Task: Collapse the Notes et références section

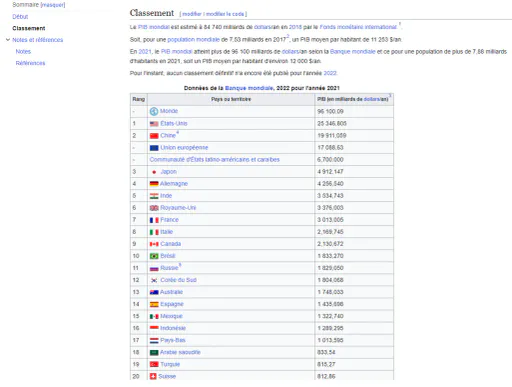Action: pos(8,40)
